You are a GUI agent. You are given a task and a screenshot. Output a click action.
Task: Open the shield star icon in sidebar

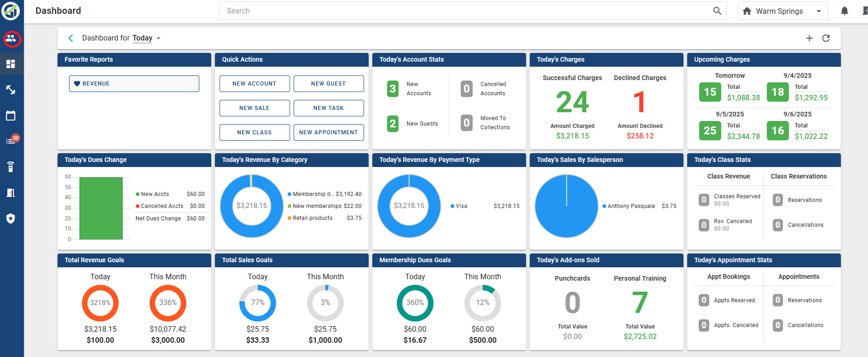click(x=11, y=219)
